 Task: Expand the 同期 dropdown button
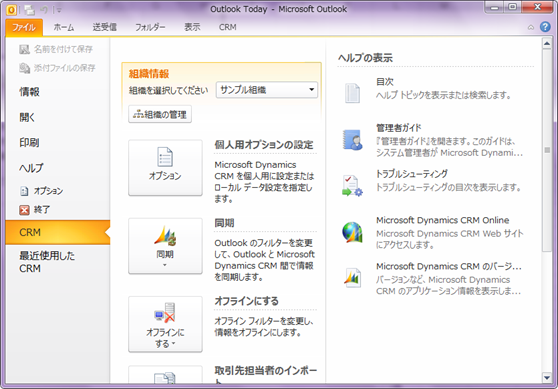(165, 246)
